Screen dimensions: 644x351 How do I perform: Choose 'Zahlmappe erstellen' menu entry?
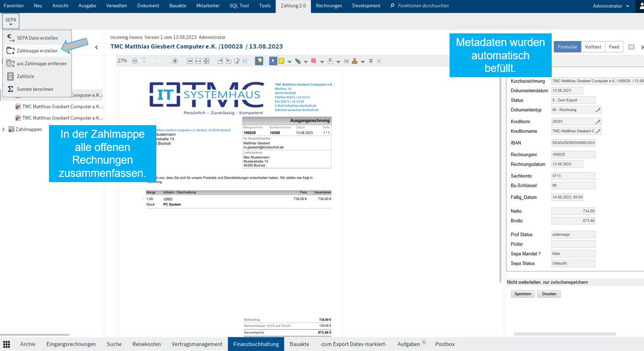click(x=37, y=51)
